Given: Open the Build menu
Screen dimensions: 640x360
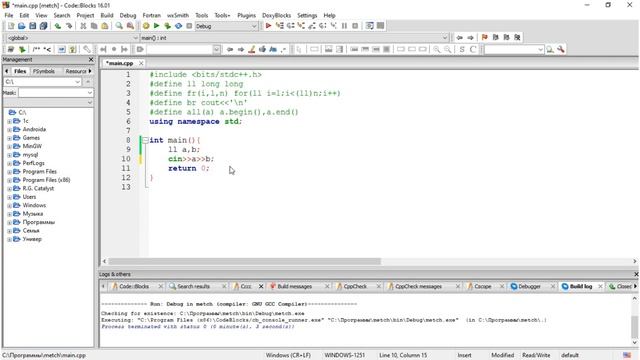Looking at the screenshot, I should pyautogui.click(x=107, y=15).
